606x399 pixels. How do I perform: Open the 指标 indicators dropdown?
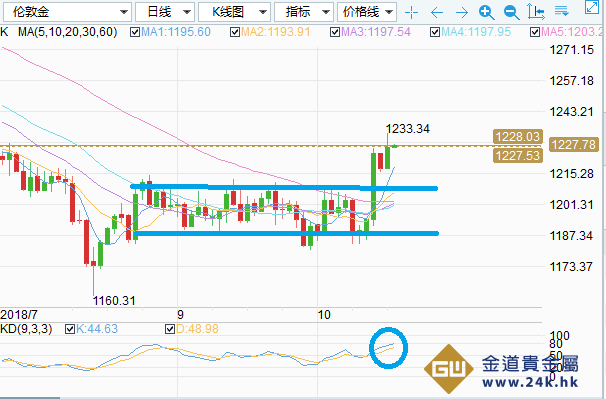[304, 12]
